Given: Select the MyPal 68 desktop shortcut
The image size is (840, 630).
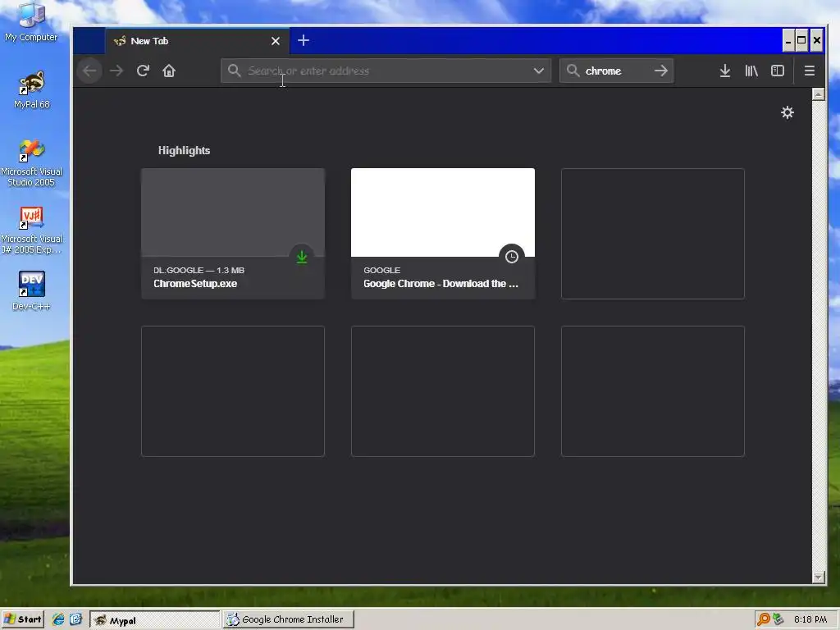Looking at the screenshot, I should 32,90.
